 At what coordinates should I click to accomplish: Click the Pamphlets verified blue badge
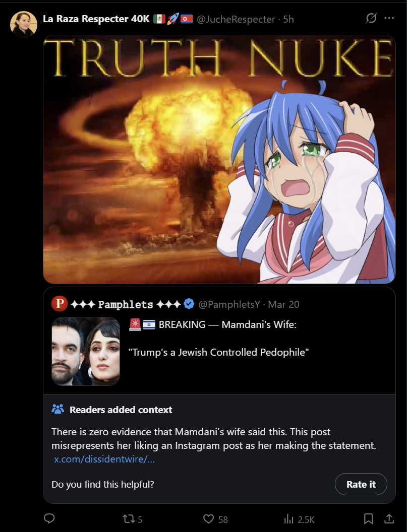click(189, 304)
